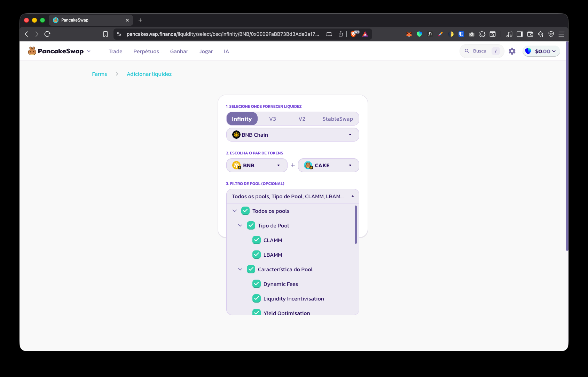Open the IA menu
This screenshot has height=377, width=588.
click(x=226, y=51)
